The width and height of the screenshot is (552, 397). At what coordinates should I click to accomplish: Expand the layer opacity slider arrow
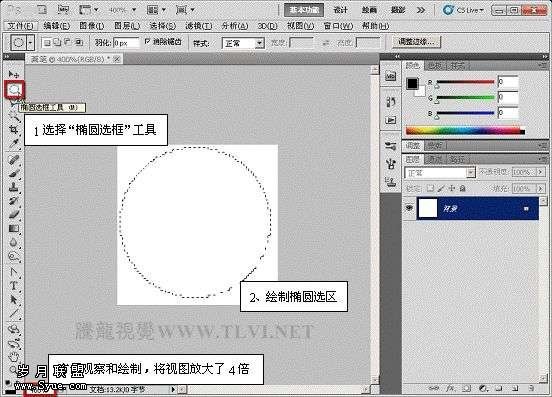[x=540, y=172]
